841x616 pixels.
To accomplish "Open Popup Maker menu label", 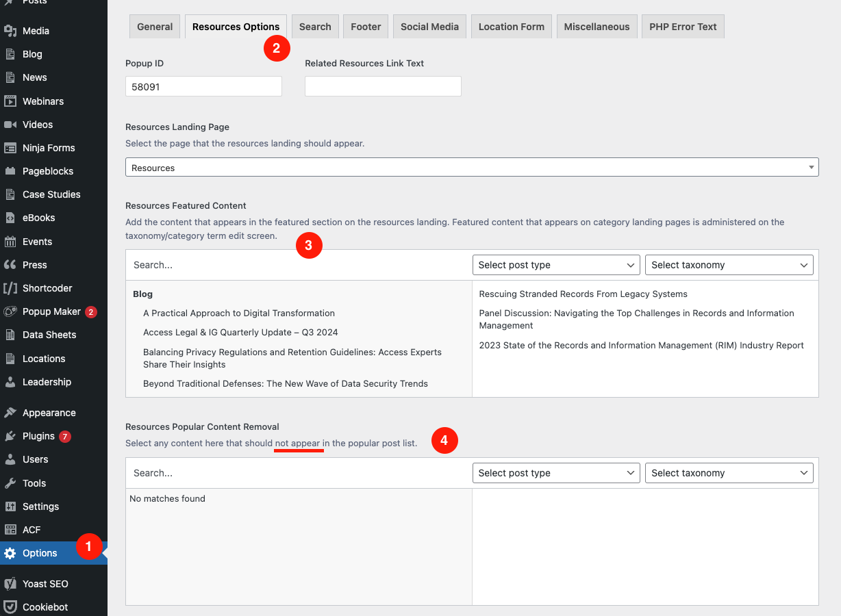I will [x=51, y=311].
